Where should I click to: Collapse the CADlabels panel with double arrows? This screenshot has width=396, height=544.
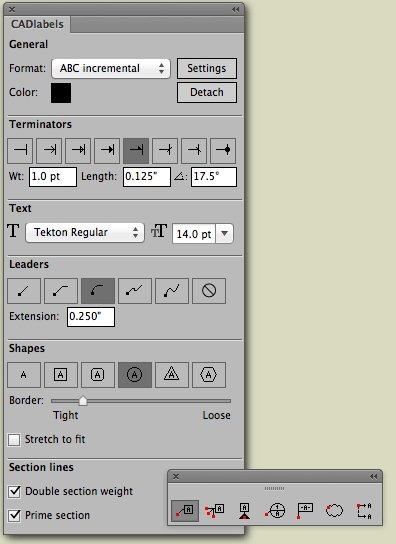[236, 9]
